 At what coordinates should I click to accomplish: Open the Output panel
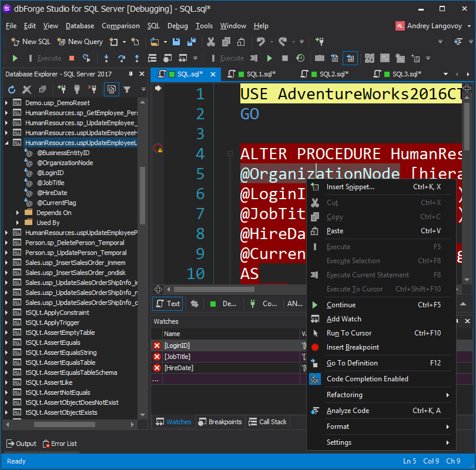click(21, 444)
